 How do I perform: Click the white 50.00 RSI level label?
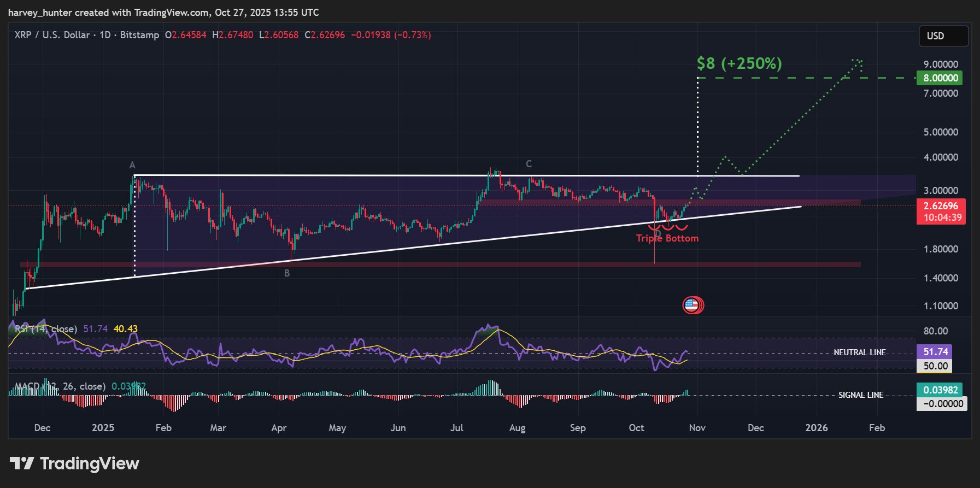click(x=935, y=366)
